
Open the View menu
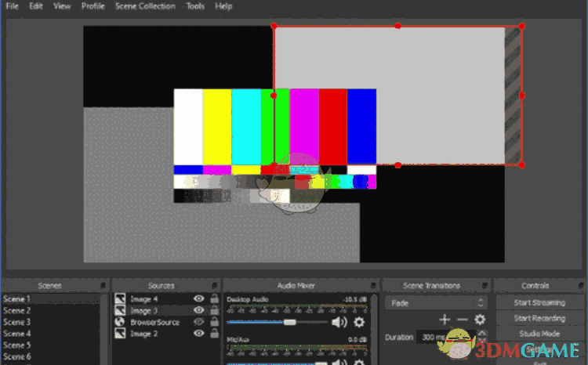point(62,6)
